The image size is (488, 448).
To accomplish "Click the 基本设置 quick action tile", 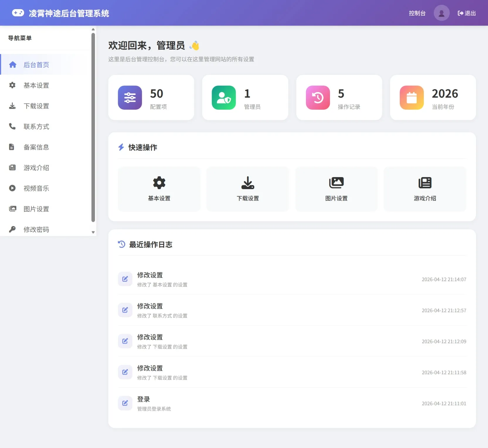I will (159, 189).
